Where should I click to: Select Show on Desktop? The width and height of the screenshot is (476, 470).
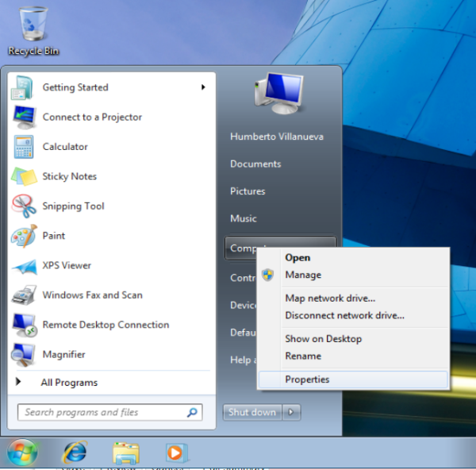[353, 339]
